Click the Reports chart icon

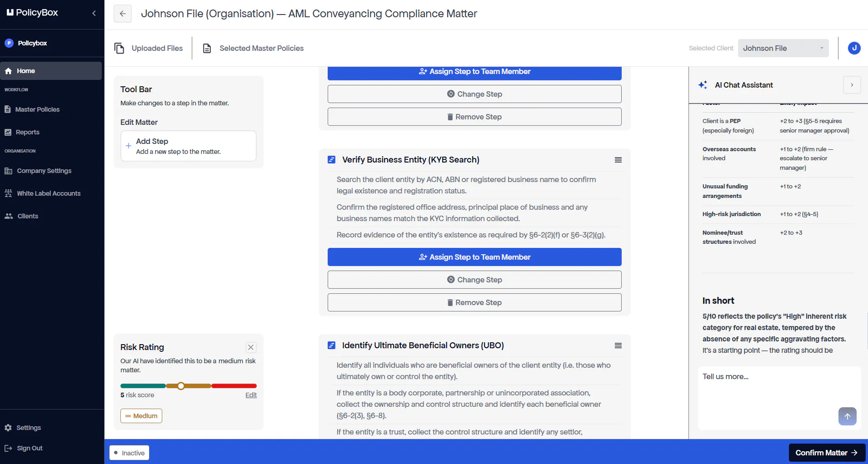click(8, 132)
